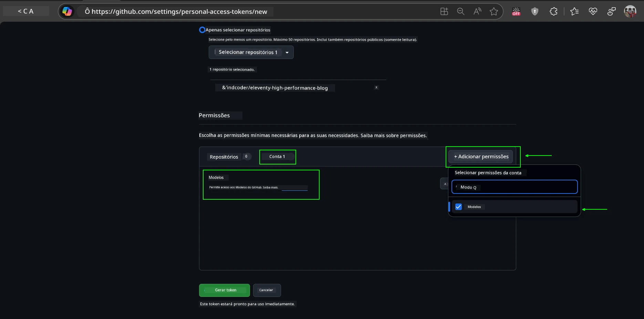Open the password shield icon
The width and height of the screenshot is (644, 319).
535,11
